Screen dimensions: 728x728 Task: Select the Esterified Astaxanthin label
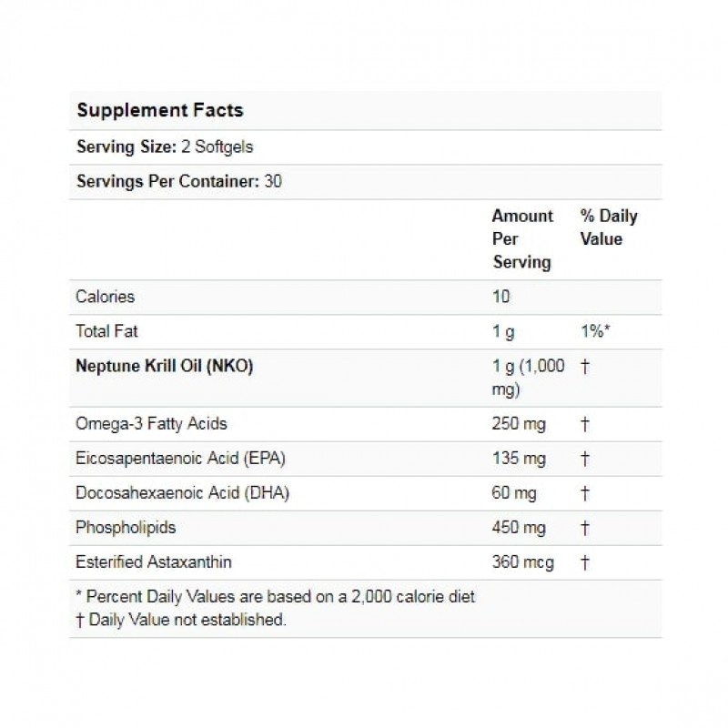(155, 562)
